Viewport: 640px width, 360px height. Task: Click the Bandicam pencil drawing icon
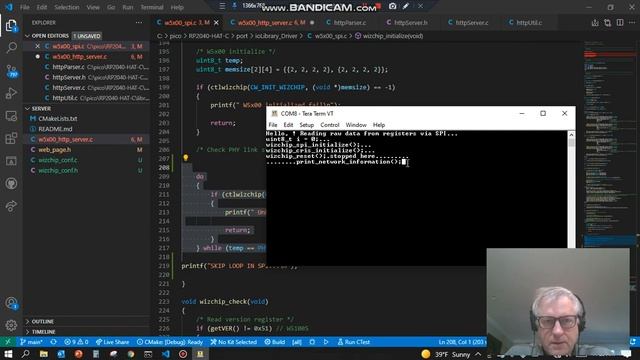[x=406, y=6]
